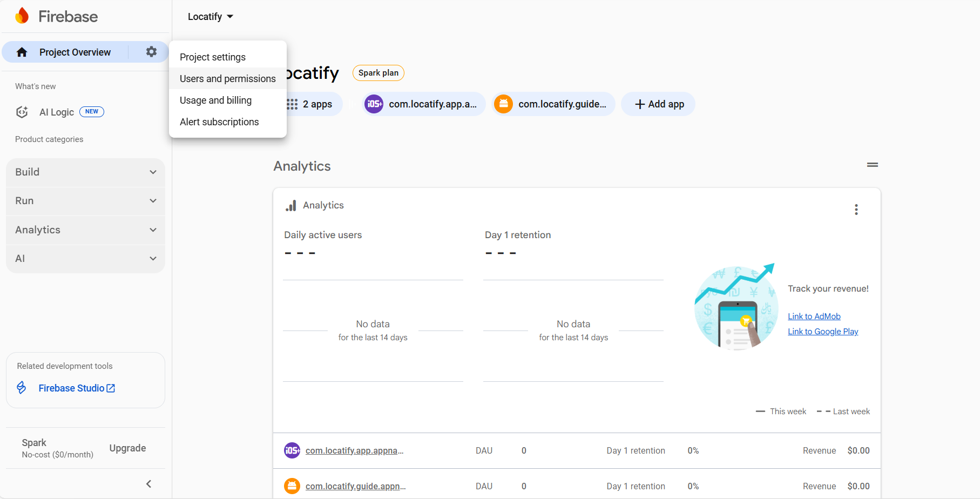Image resolution: width=980 pixels, height=499 pixels.
Task: Click Android icon in the com.locatify.guide.appn row
Action: click(x=292, y=486)
